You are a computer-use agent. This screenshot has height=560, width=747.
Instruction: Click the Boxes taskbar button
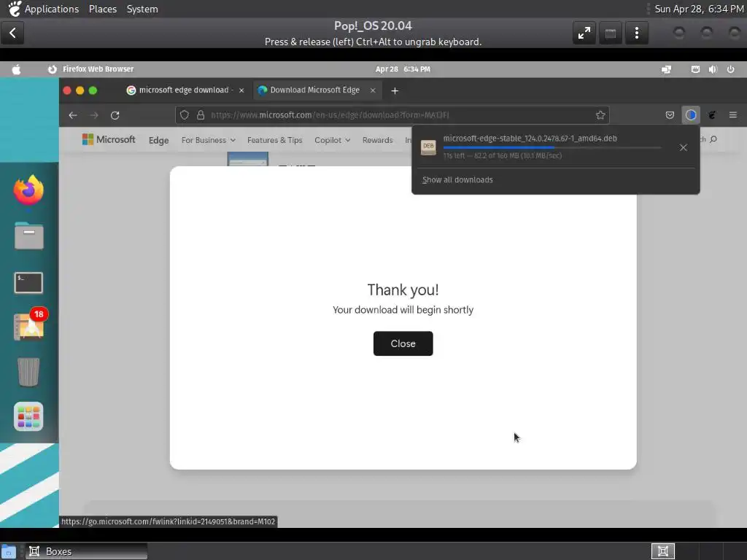point(86,551)
